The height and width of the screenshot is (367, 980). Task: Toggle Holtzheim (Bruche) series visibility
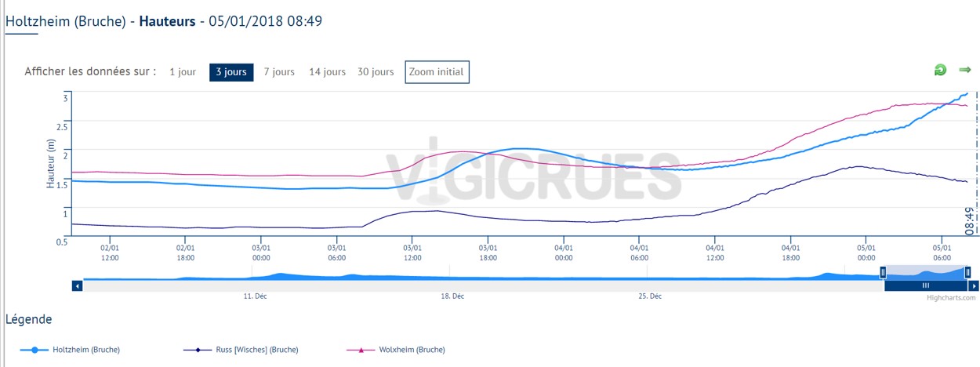point(85,350)
